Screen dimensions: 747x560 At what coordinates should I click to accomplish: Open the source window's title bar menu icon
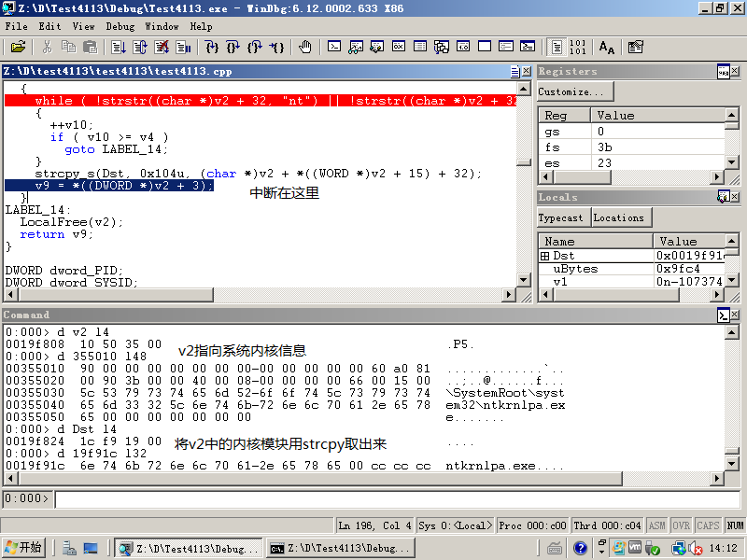[515, 72]
